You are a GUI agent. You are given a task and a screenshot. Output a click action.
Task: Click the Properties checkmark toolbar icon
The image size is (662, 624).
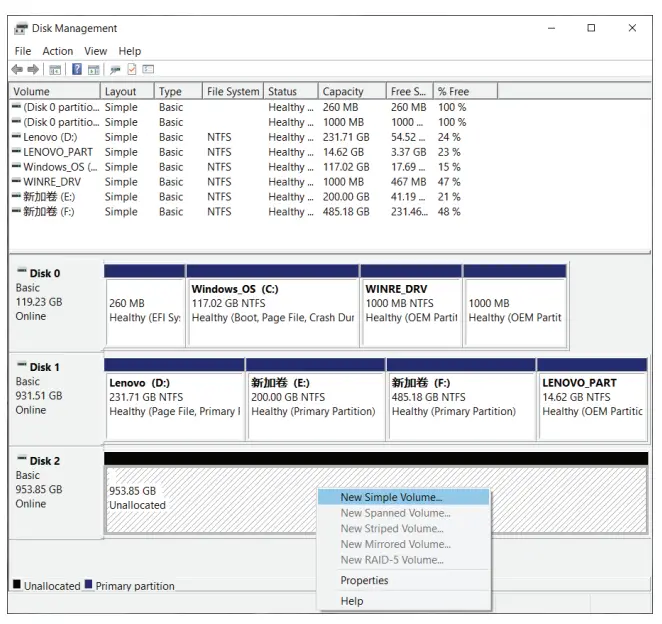(132, 69)
